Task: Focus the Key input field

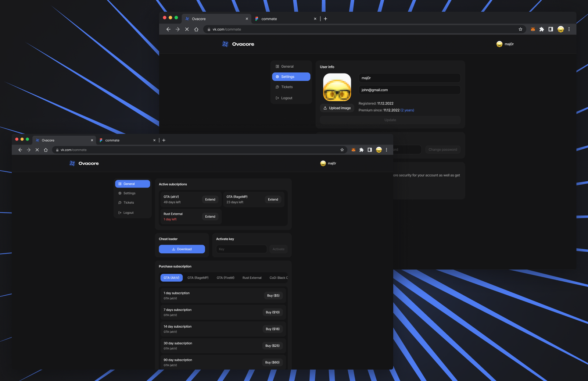Action: pyautogui.click(x=241, y=249)
